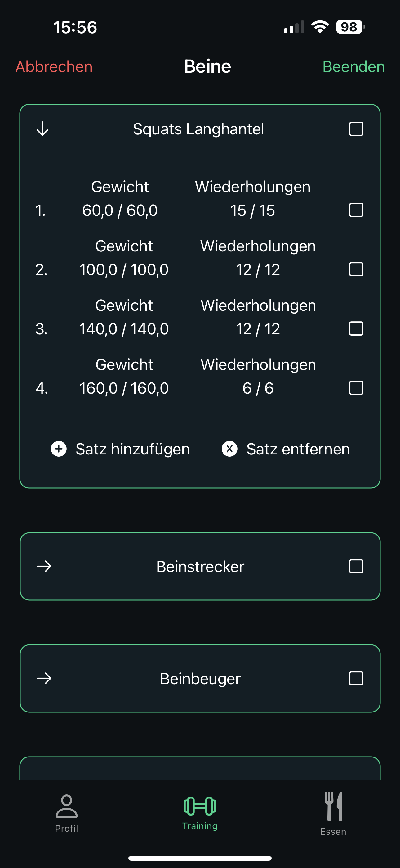Tap the battery indicator in the status bar

(x=350, y=27)
